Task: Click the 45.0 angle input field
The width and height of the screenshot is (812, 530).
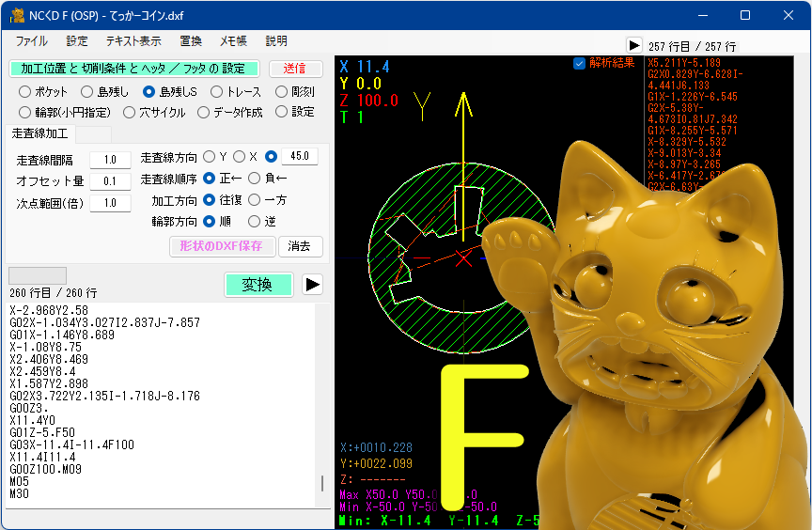Action: tap(299, 156)
